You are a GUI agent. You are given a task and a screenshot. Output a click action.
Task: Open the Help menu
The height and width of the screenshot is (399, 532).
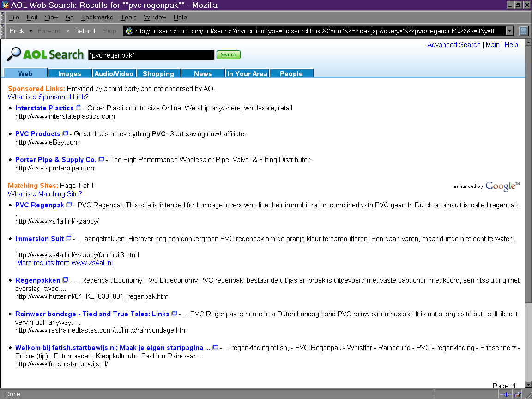click(x=180, y=17)
